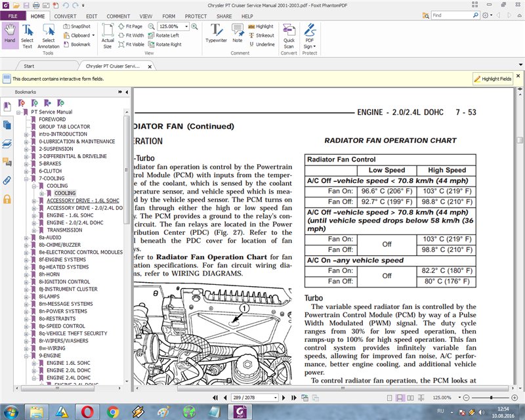Image resolution: width=525 pixels, height=420 pixels.
Task: Add a Note comment
Action: [x=238, y=33]
